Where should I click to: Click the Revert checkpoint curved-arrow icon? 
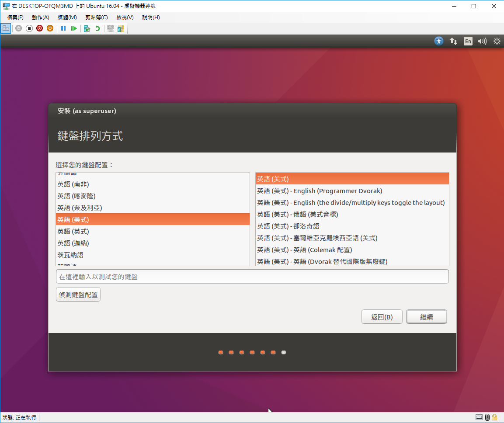pyautogui.click(x=98, y=28)
